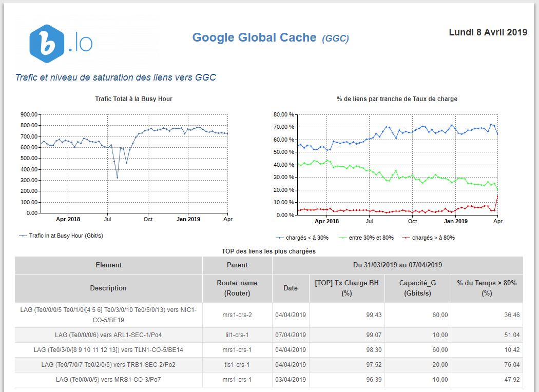Click the Element column group header
Screen dimensions: 539x392
click(x=109, y=265)
